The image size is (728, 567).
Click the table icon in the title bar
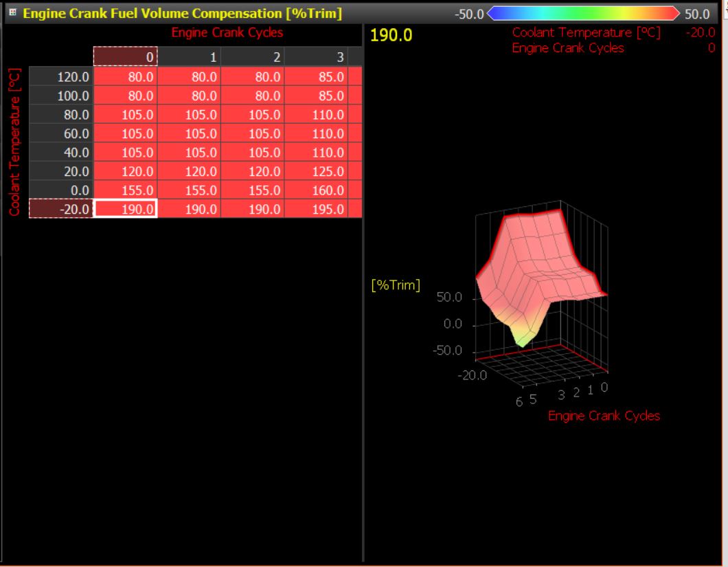(x=12, y=12)
